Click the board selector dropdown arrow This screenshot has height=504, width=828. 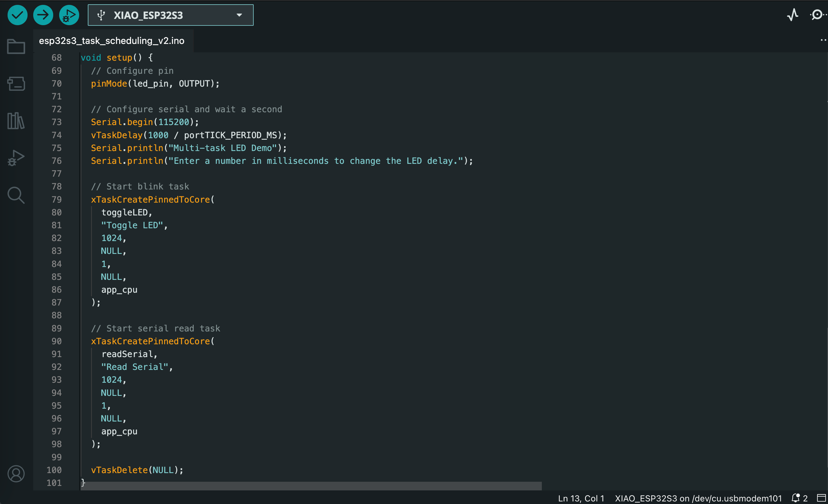pyautogui.click(x=239, y=15)
